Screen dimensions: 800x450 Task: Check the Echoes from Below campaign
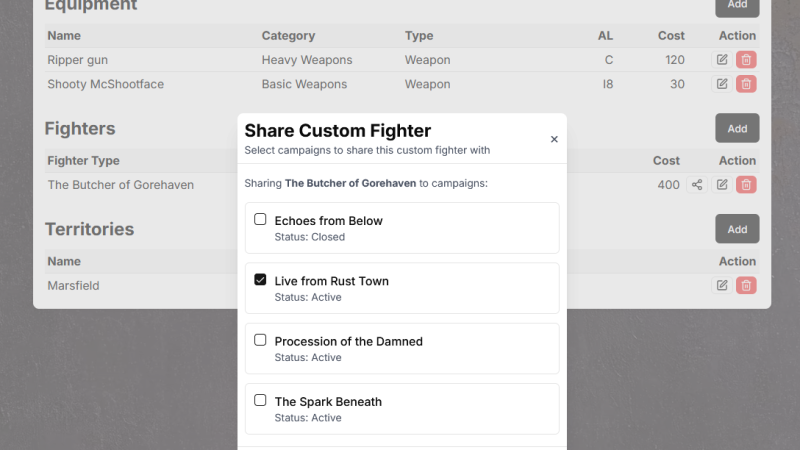(260, 220)
